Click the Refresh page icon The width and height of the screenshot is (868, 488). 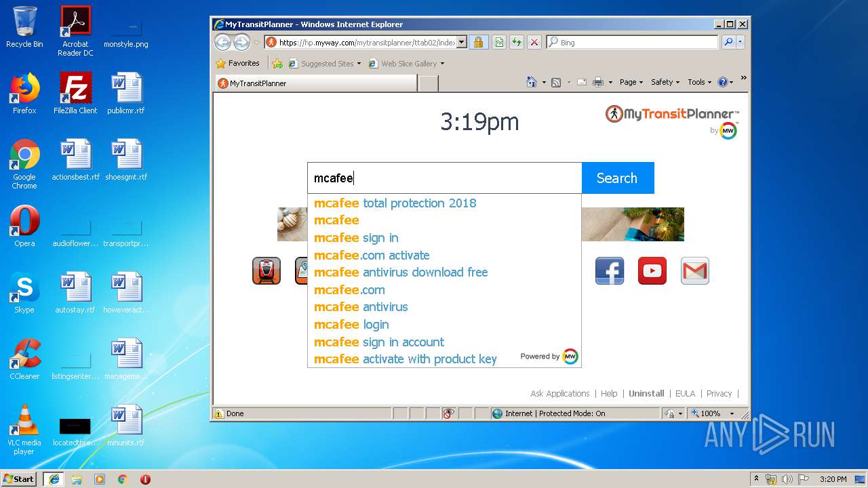[517, 42]
